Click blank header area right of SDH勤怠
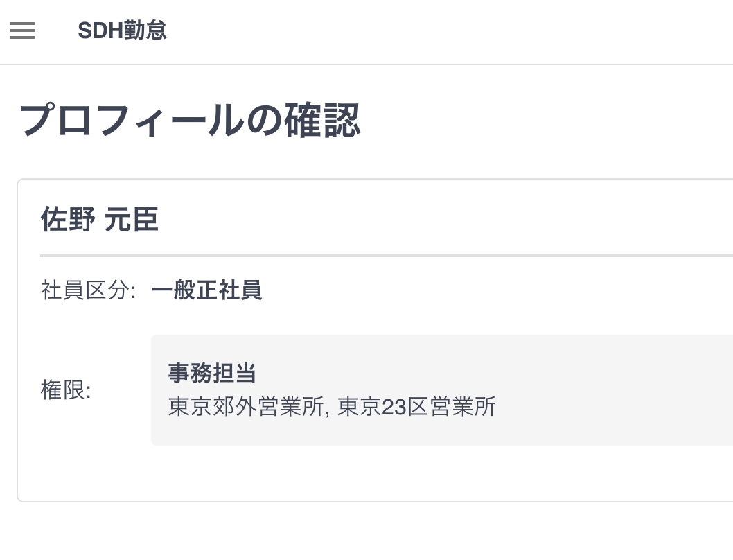This screenshot has width=733, height=560. coord(450,30)
